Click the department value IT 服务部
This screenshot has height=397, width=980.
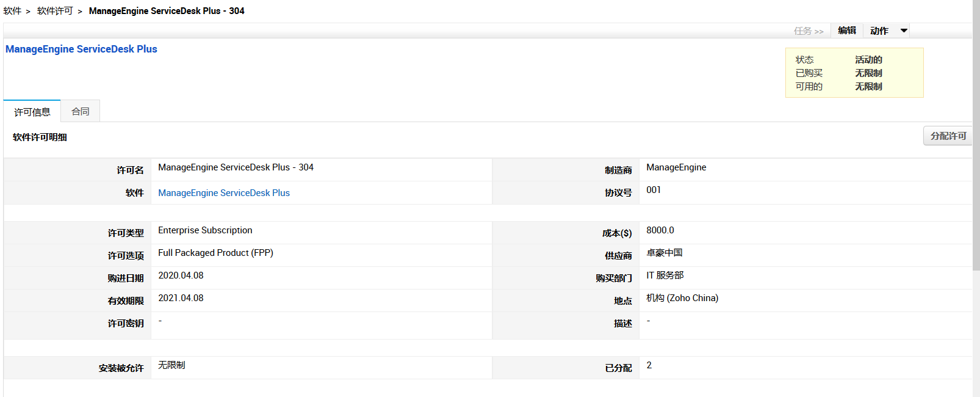click(x=665, y=275)
